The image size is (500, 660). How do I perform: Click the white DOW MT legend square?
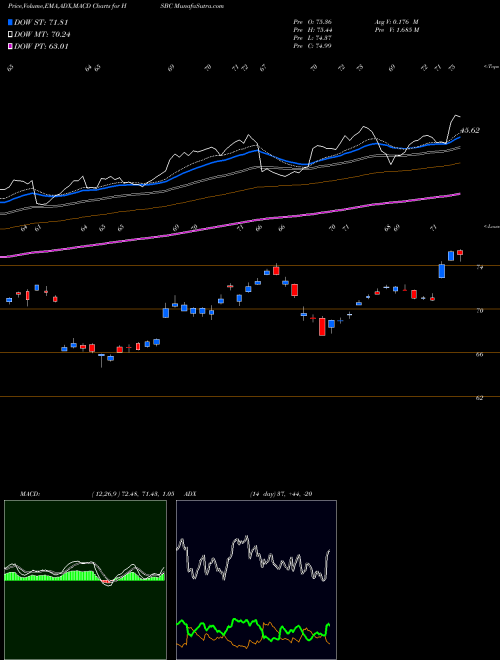10,35
